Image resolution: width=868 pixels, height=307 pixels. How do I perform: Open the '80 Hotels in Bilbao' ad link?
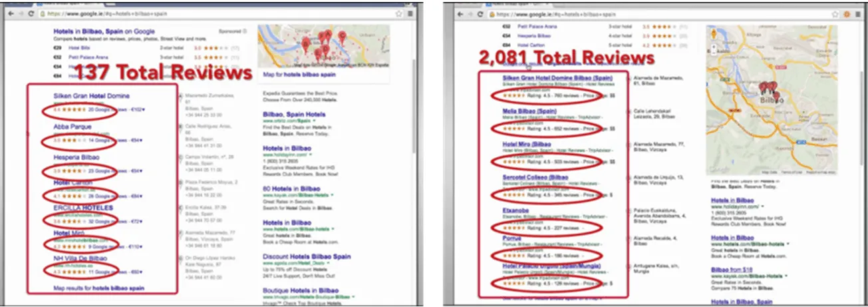point(291,189)
